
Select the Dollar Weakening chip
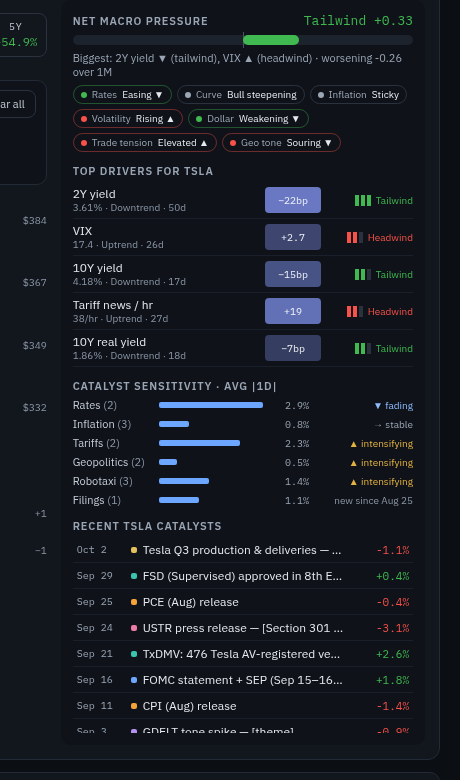click(x=248, y=119)
